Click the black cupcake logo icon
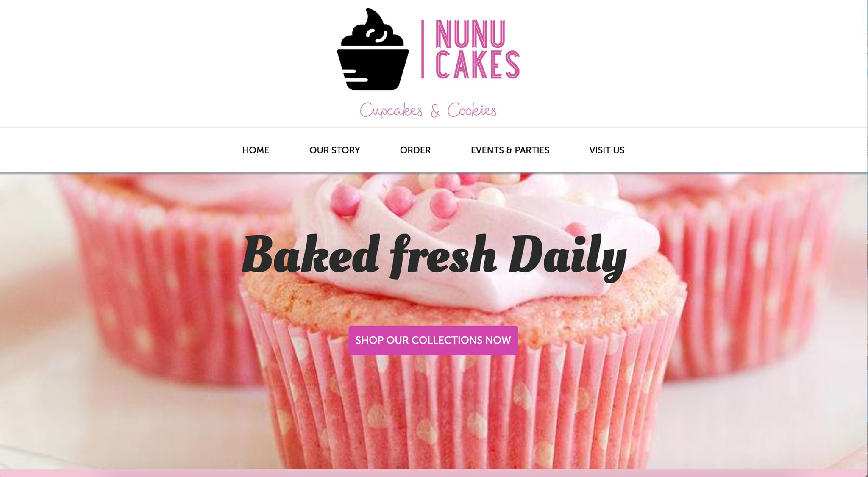Screen dimensions: 868x477 373,49
